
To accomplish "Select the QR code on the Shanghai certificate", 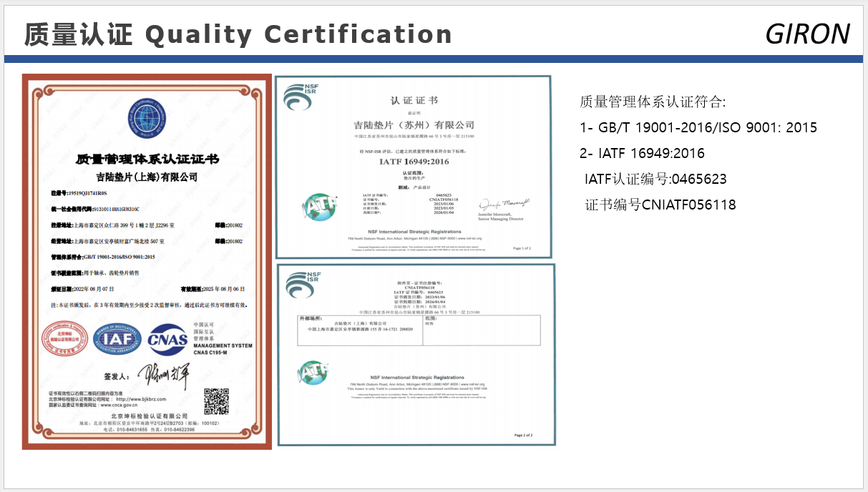I will click(x=218, y=400).
